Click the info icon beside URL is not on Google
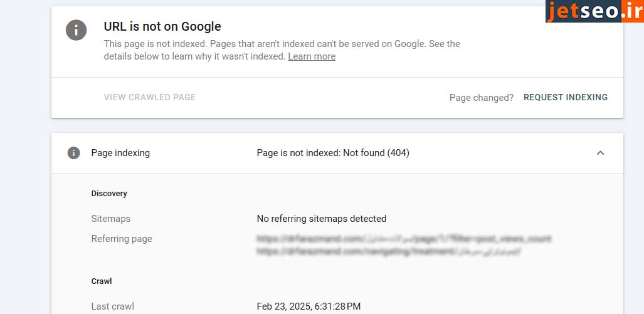644x314 pixels. pos(77,30)
